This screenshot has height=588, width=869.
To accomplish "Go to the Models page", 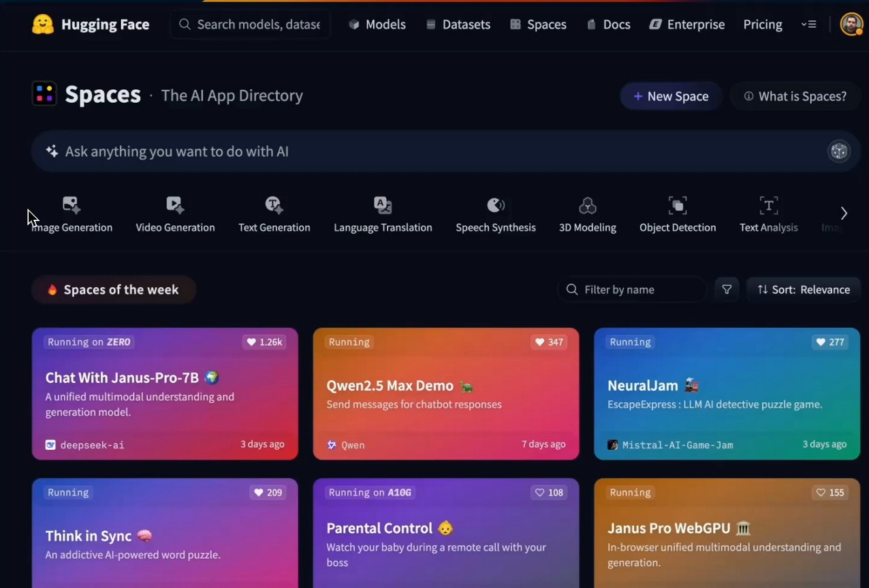I will 377,24.
